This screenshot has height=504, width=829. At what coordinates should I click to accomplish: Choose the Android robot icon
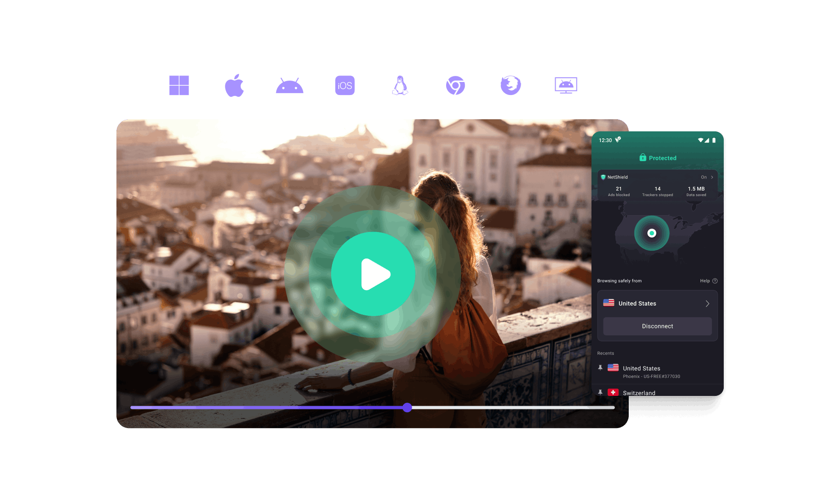coord(289,86)
